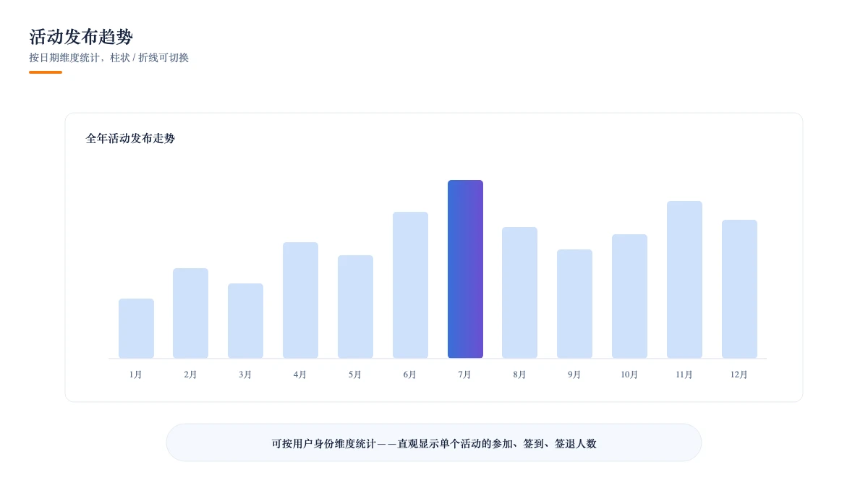Screen dimensions: 868x488
Task: Click the 10月 axis label
Action: coord(629,374)
